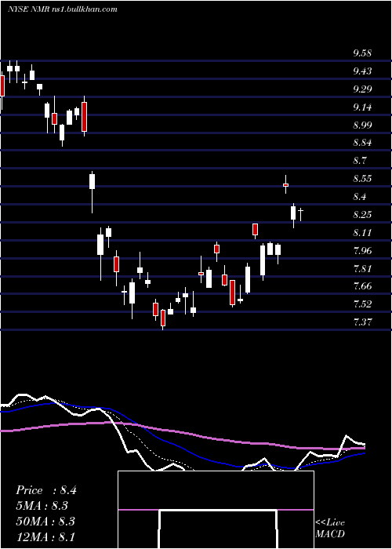Click the 7.52 price axis label
Viewport: 392px width, 549px height.
362,304
